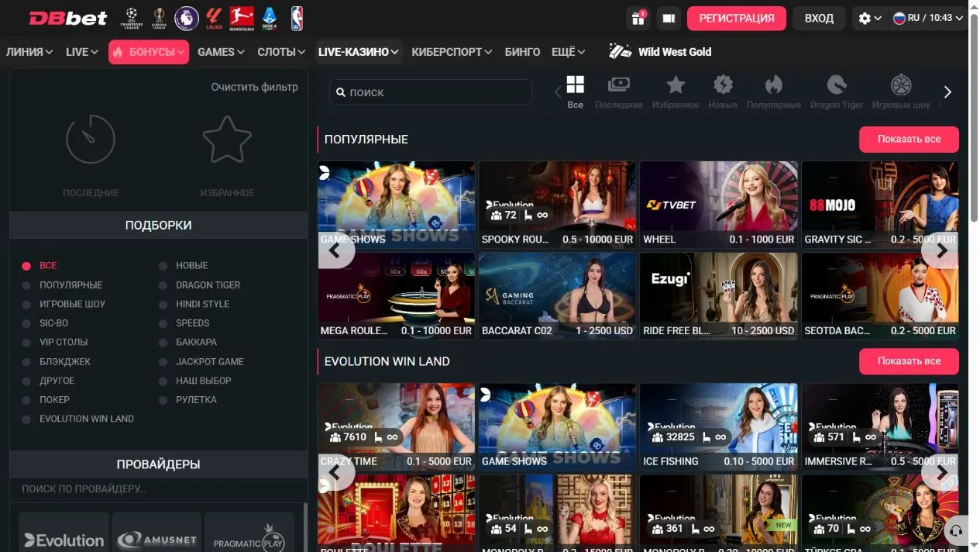Viewport: 980px width, 552px height.
Task: Open the Wild West Gold promo
Action: (660, 52)
